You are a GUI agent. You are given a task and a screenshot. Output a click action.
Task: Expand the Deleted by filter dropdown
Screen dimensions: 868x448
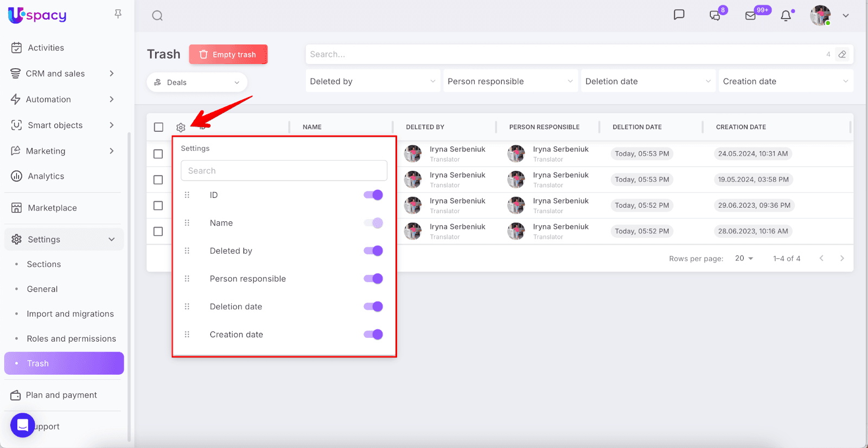click(x=373, y=81)
